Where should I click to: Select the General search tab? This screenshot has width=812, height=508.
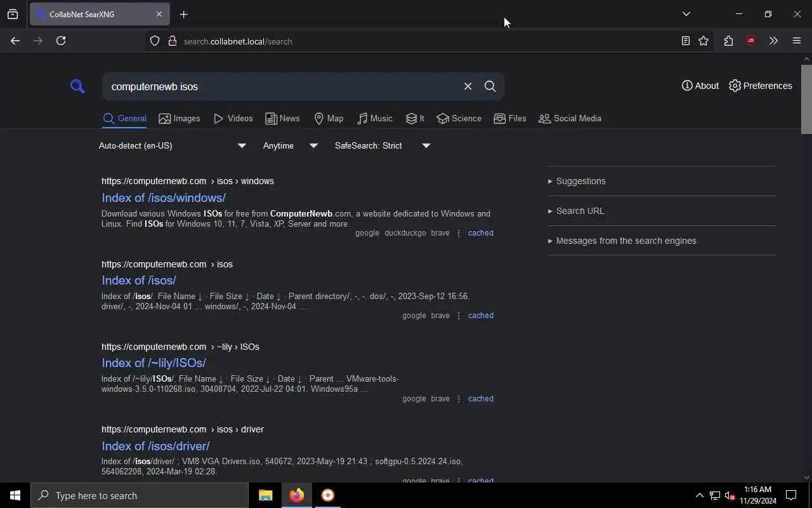(x=125, y=119)
